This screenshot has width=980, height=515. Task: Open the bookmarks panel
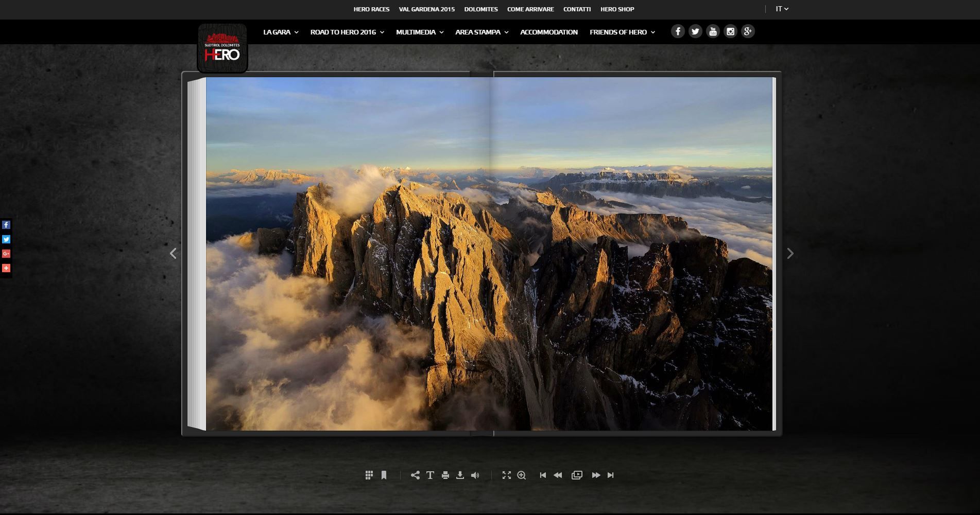coord(384,475)
